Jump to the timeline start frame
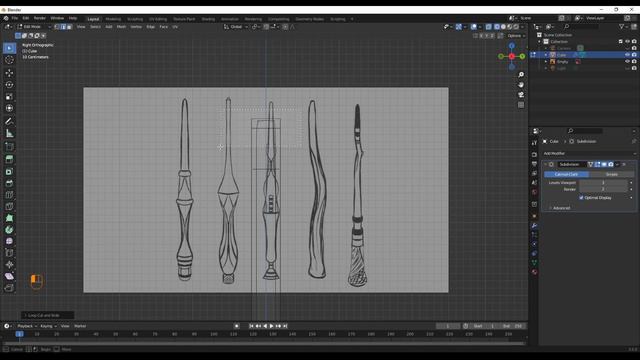The width and height of the screenshot is (640, 360). [251, 326]
